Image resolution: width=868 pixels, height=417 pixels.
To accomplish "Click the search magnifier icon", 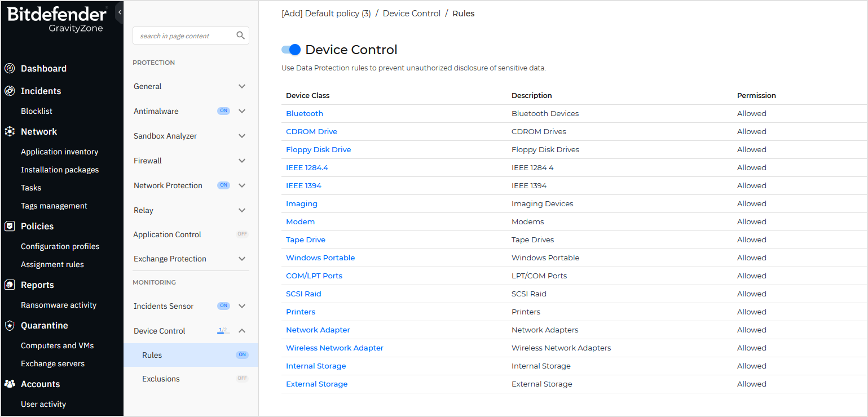I will (x=240, y=35).
